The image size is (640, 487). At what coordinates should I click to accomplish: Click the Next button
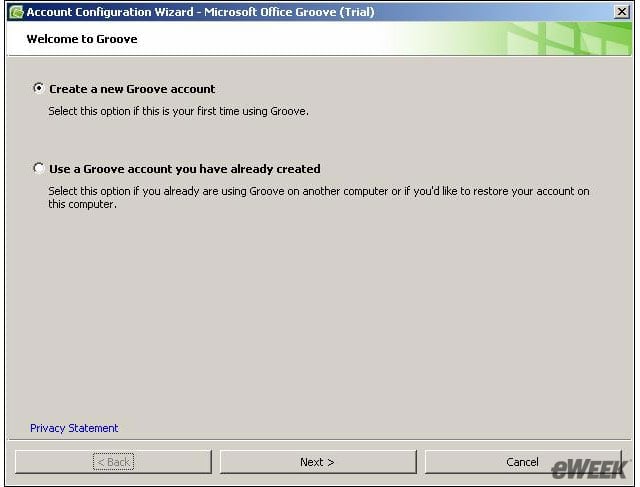pos(318,462)
